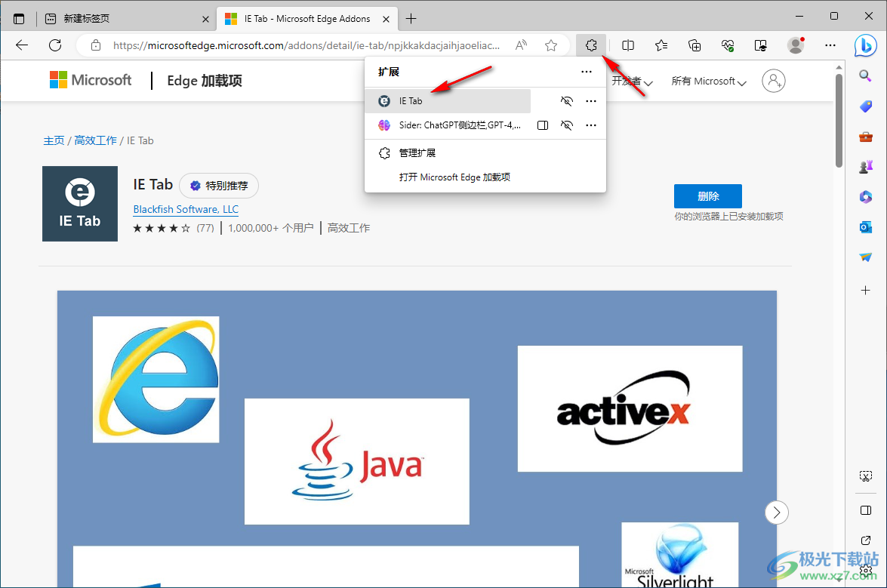Select the Sider ChatGPT extension entry
887x588 pixels.
click(448, 125)
